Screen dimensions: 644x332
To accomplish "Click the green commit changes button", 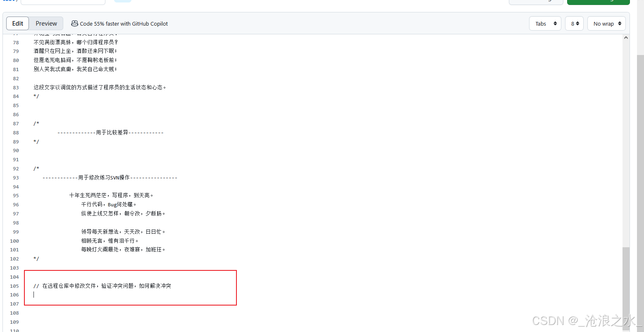I will tap(598, 2).
